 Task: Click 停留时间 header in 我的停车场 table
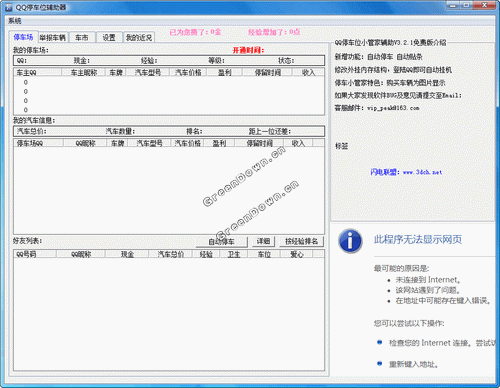click(268, 72)
